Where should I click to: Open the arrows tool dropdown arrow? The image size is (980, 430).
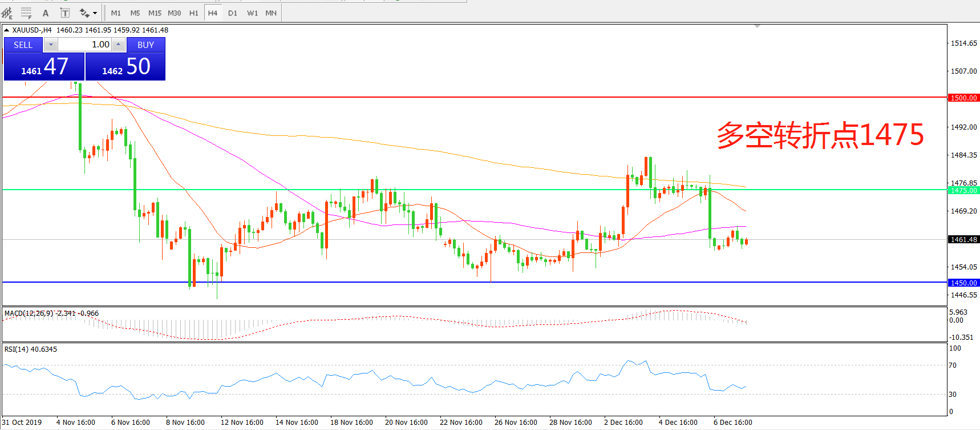[x=95, y=13]
